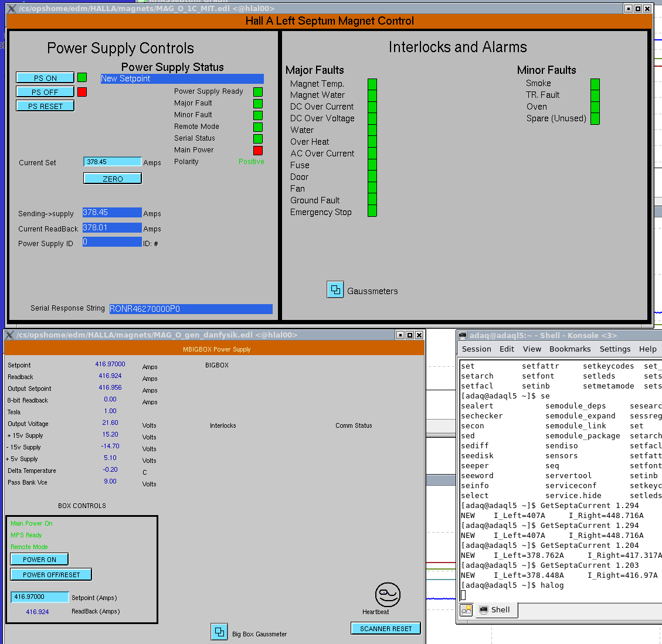The image size is (662, 644).
Task: Click the red Main Power status indicator
Action: point(258,150)
